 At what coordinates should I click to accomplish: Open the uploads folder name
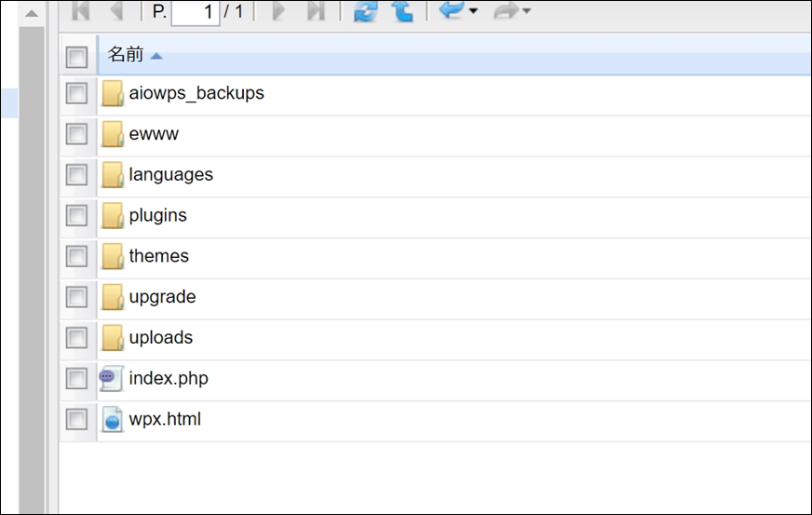(x=161, y=338)
